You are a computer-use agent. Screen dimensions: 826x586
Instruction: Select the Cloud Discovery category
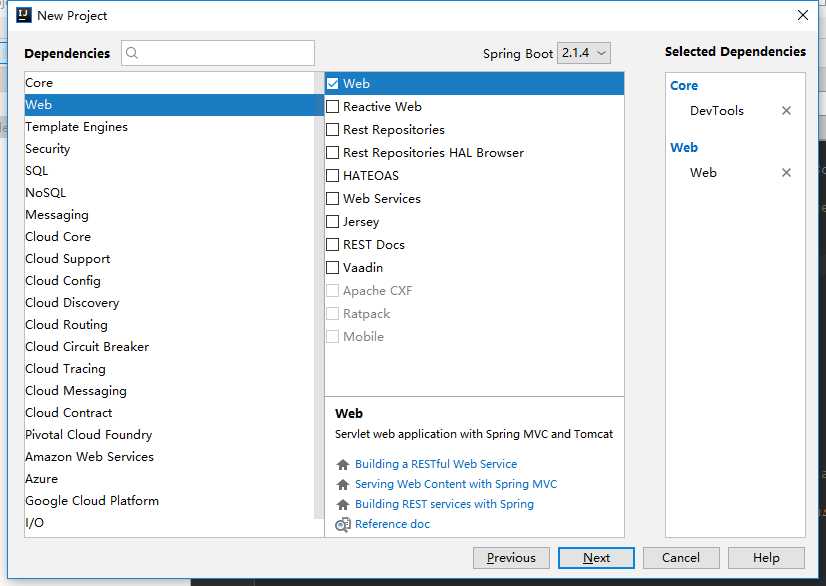pos(170,302)
